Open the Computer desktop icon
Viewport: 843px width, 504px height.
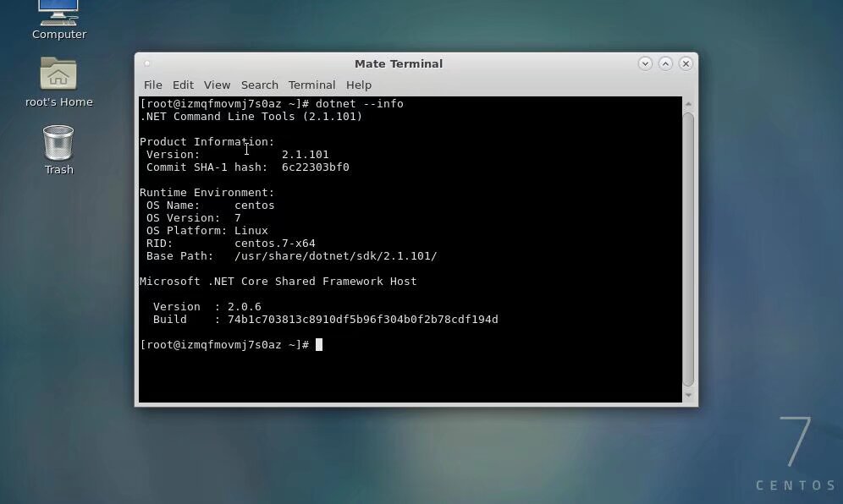coord(58,14)
